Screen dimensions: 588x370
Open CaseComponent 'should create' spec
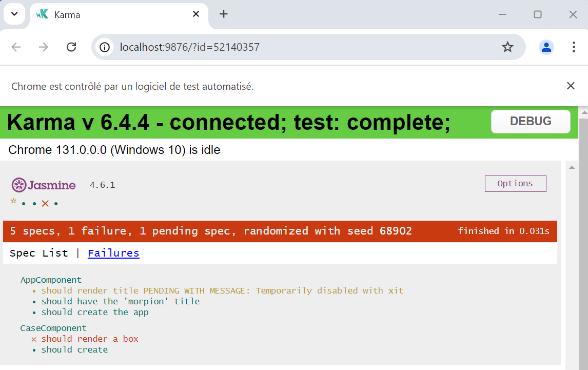[x=74, y=350]
